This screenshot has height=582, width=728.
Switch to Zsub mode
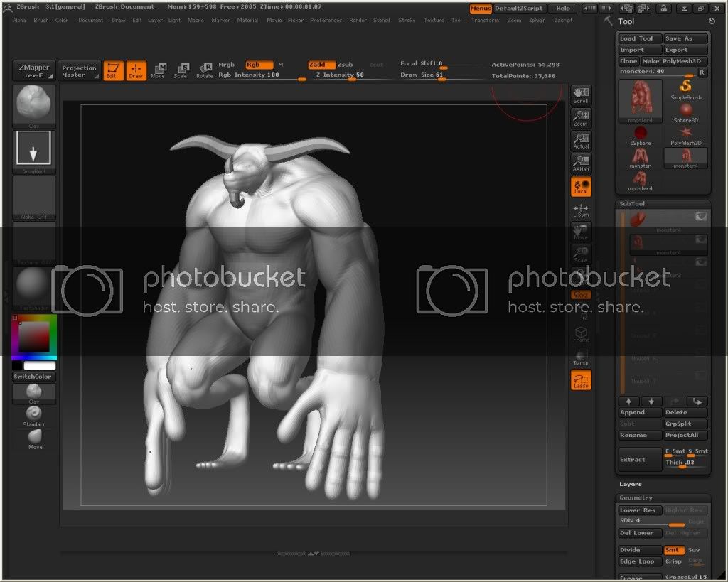[346, 65]
